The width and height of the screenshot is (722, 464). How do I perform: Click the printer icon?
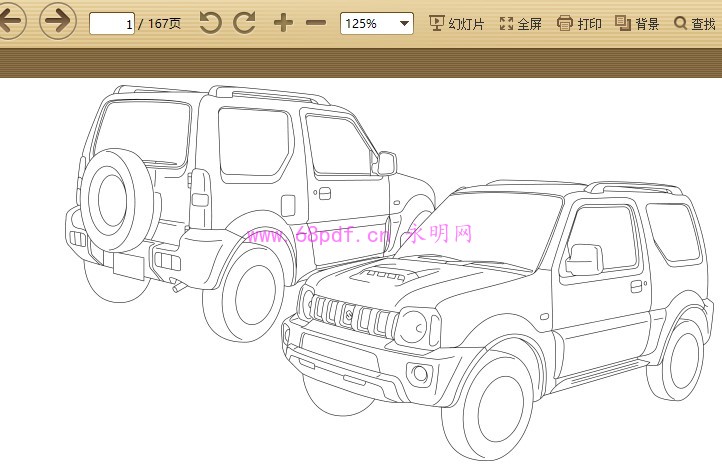(565, 23)
